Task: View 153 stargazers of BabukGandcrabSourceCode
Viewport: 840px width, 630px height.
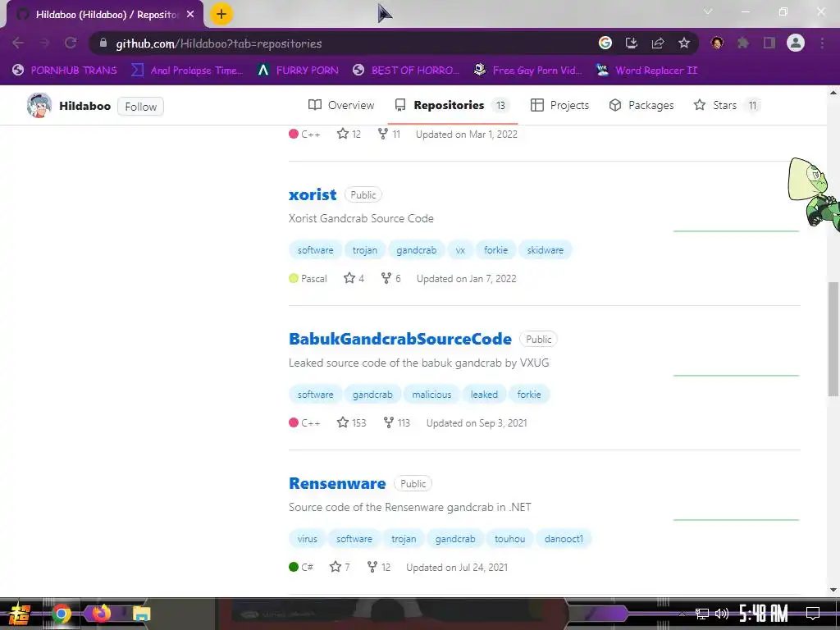Action: click(351, 422)
